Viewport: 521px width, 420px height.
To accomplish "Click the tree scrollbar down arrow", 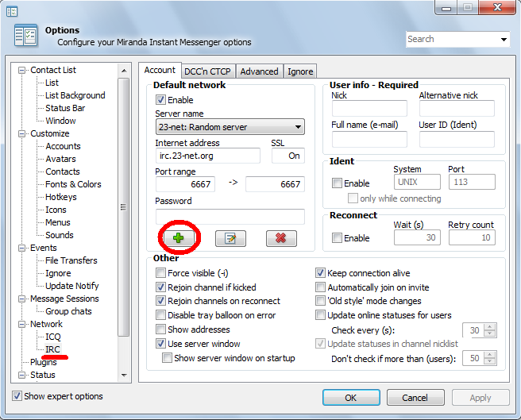I will click(124, 376).
